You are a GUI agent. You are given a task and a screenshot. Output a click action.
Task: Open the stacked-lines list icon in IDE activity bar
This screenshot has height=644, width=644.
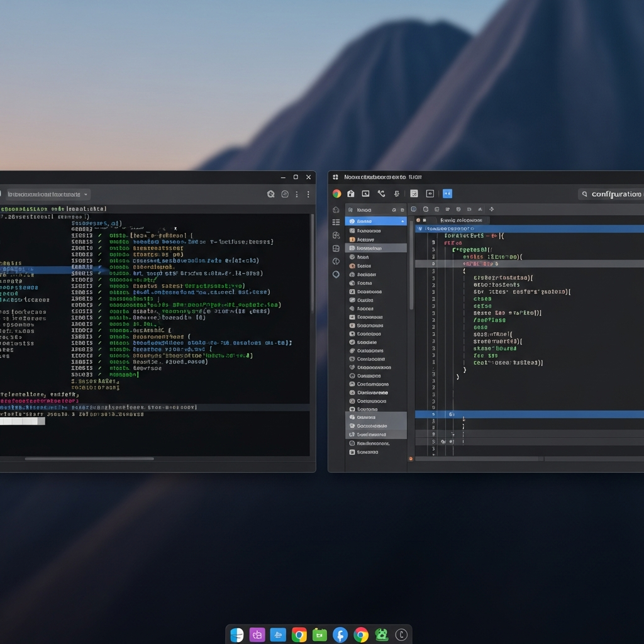tap(336, 222)
